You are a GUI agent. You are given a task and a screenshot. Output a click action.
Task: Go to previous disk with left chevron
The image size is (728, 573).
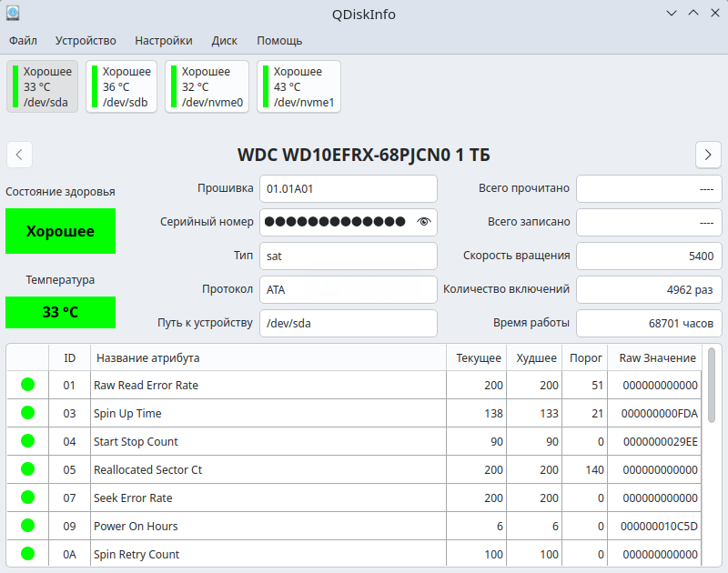(x=19, y=155)
